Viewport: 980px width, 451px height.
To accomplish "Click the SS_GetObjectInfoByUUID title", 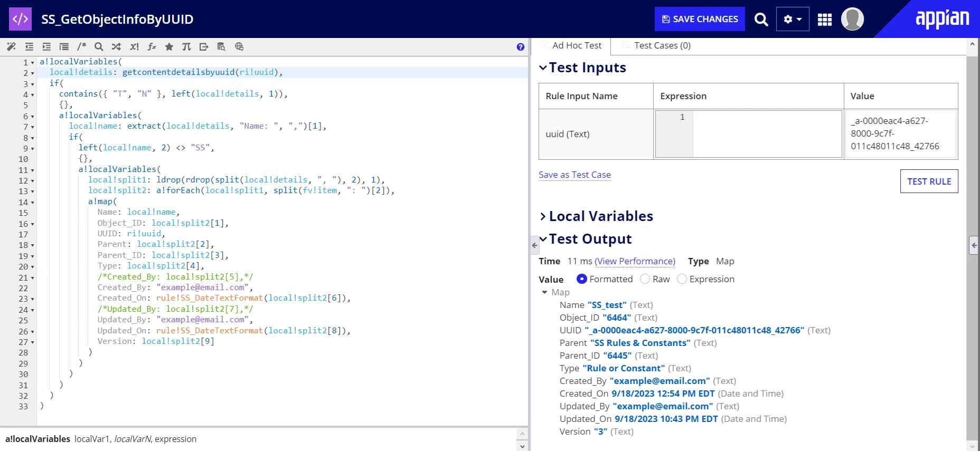I will [117, 20].
